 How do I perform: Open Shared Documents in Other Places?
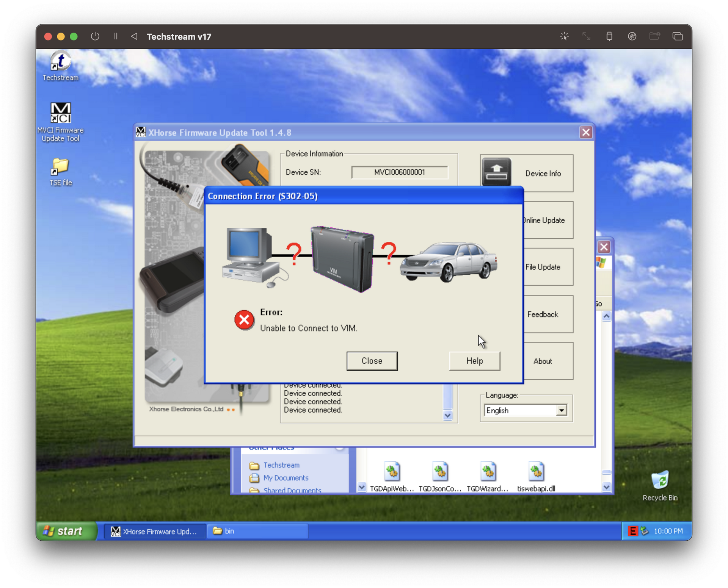(292, 490)
